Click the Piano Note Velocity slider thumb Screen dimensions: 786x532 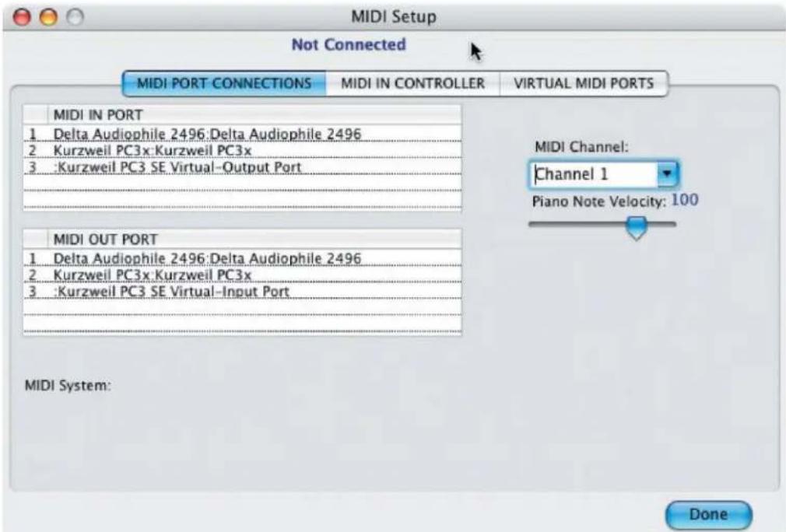[637, 228]
